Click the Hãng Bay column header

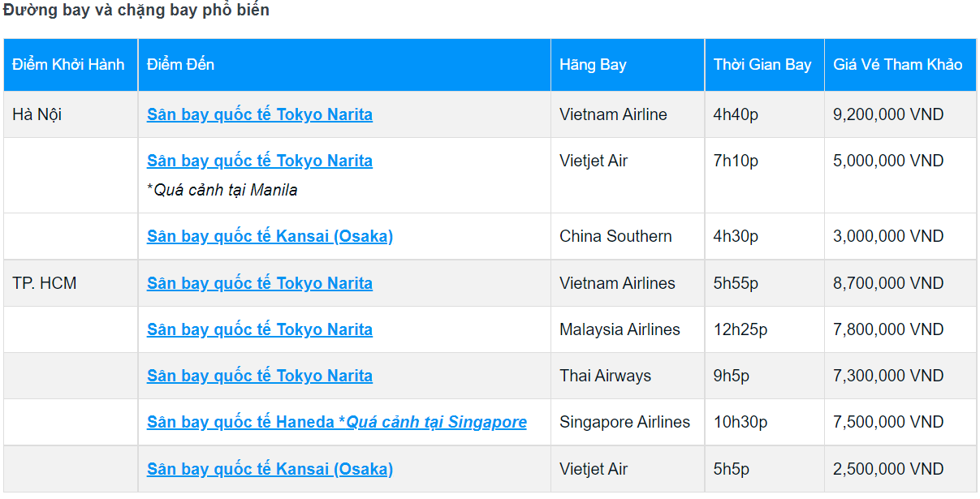point(593,65)
